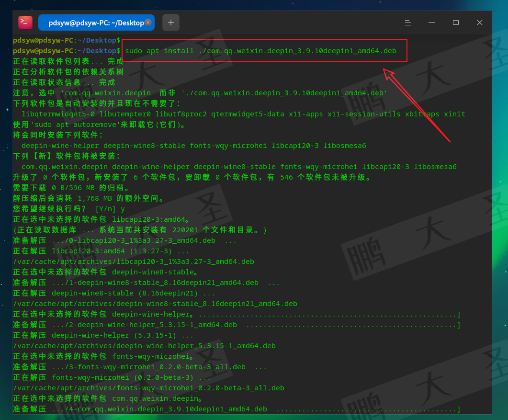Screen dimensions: 508x420
Task: Click the /var/cache/apt/archives/fonts-wqy-microhei path line
Action: coord(148,388)
